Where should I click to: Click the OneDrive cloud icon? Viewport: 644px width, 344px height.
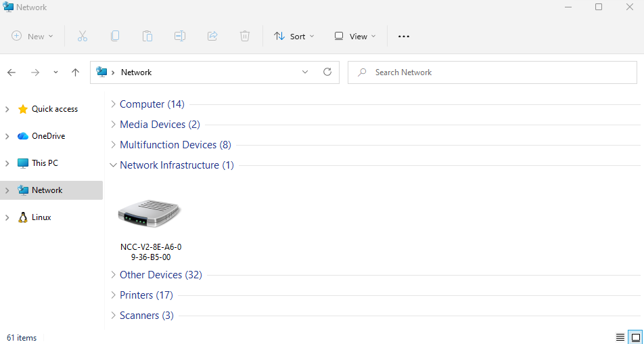(23, 136)
